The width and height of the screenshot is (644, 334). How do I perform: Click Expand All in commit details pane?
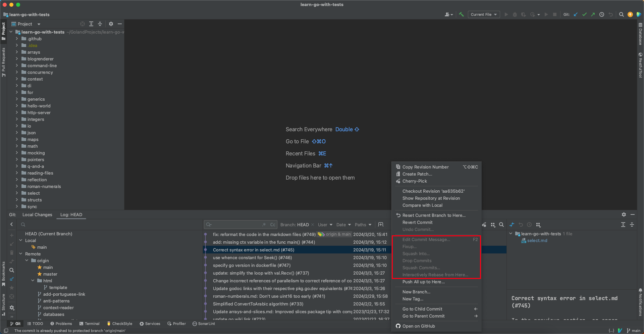point(623,225)
